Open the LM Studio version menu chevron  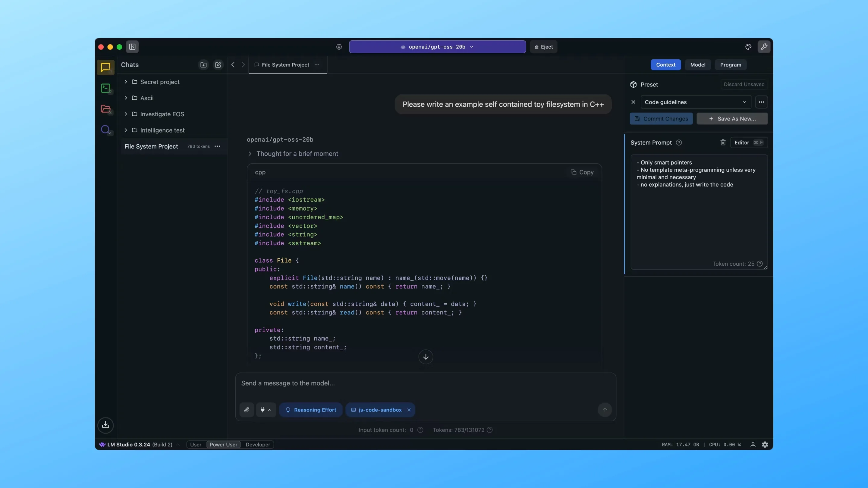tap(178, 445)
